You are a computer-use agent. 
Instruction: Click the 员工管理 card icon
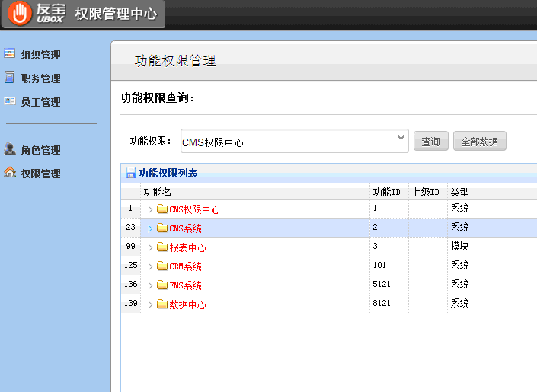[10, 101]
